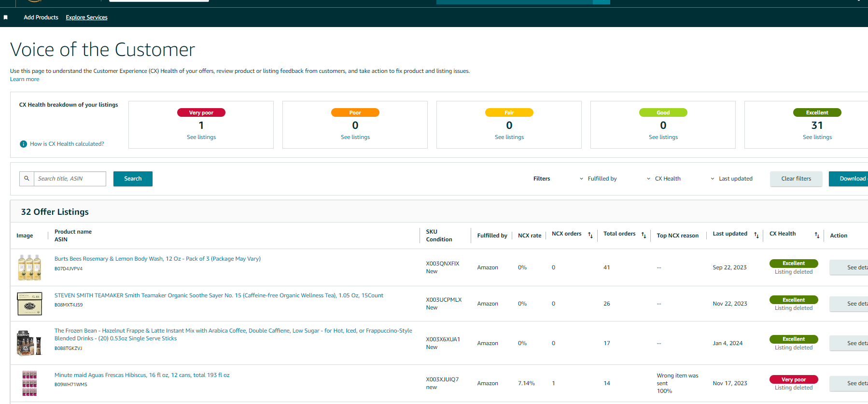Click ASIN B09WH71WMS text

pos(71,385)
